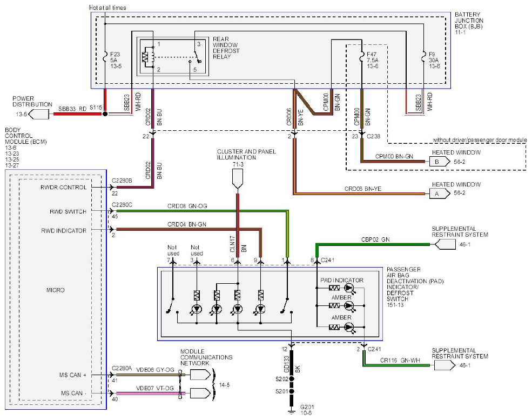532x420 pixels.
Task: Select the CBP02 GN wire label
Action: coord(375,239)
